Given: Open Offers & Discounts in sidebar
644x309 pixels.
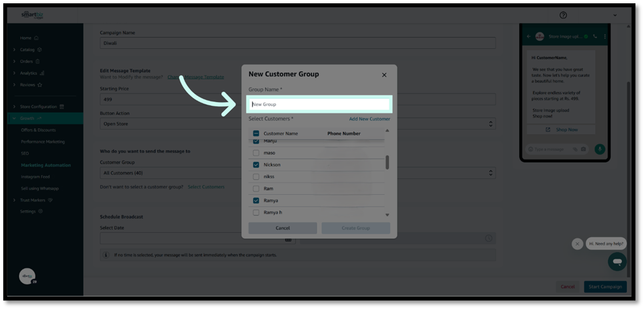Looking at the screenshot, I should click(x=39, y=130).
